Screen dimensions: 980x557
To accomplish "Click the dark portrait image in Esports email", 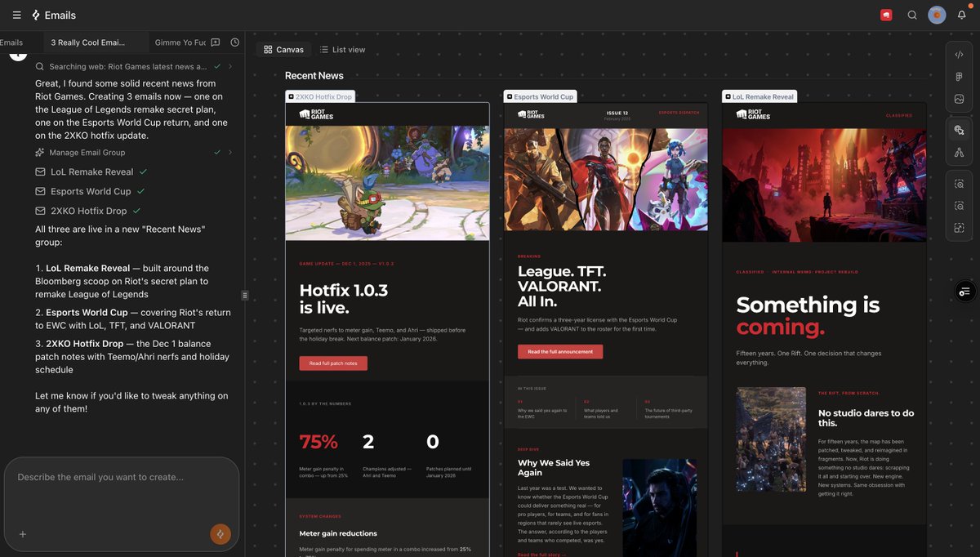I will (658, 507).
